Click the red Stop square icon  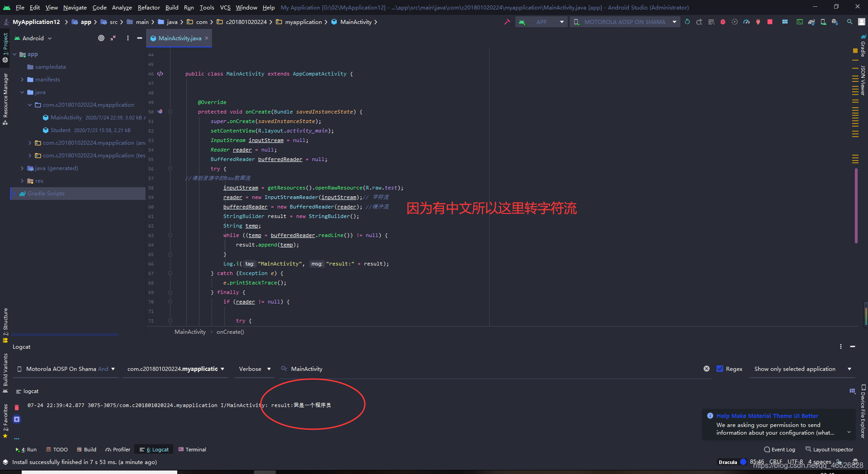770,22
